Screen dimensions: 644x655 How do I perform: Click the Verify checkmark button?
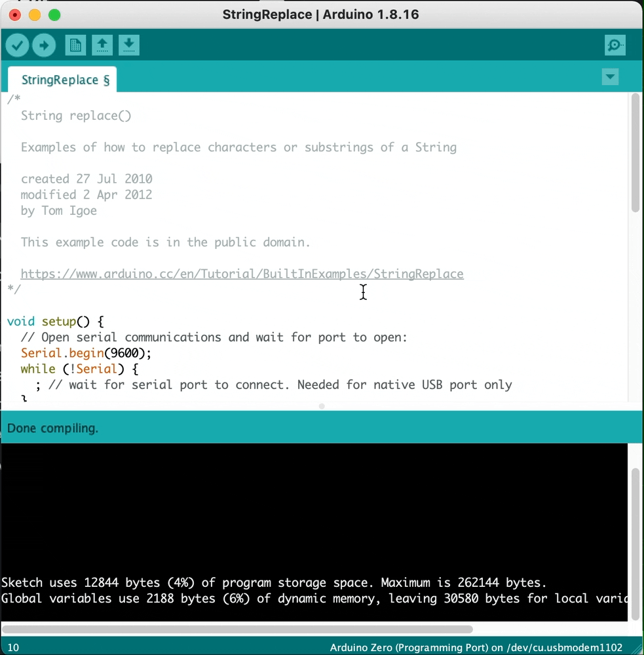pyautogui.click(x=17, y=45)
